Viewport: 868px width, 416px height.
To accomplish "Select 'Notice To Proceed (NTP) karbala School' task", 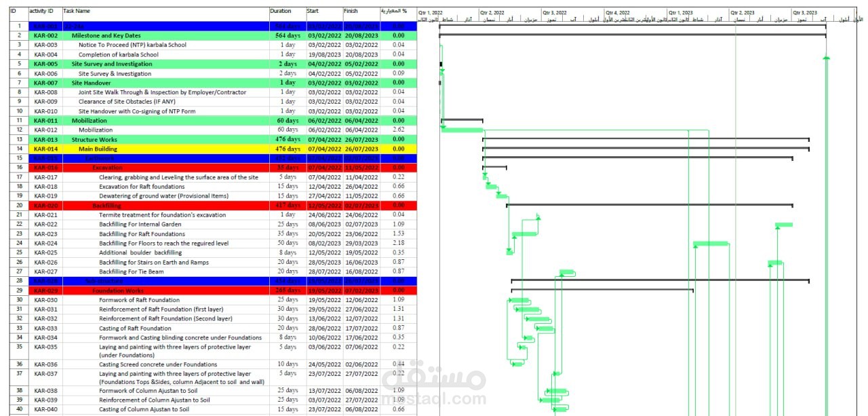I will [132, 45].
